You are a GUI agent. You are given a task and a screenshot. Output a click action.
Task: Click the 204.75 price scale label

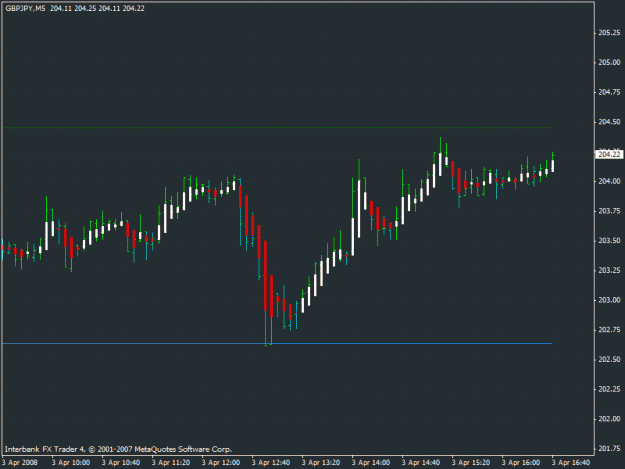tap(609, 92)
